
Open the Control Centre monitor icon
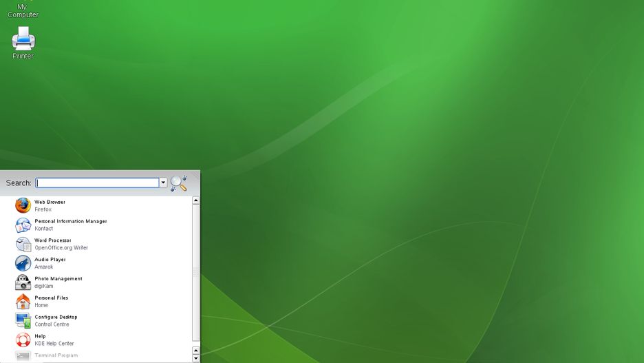(23, 321)
